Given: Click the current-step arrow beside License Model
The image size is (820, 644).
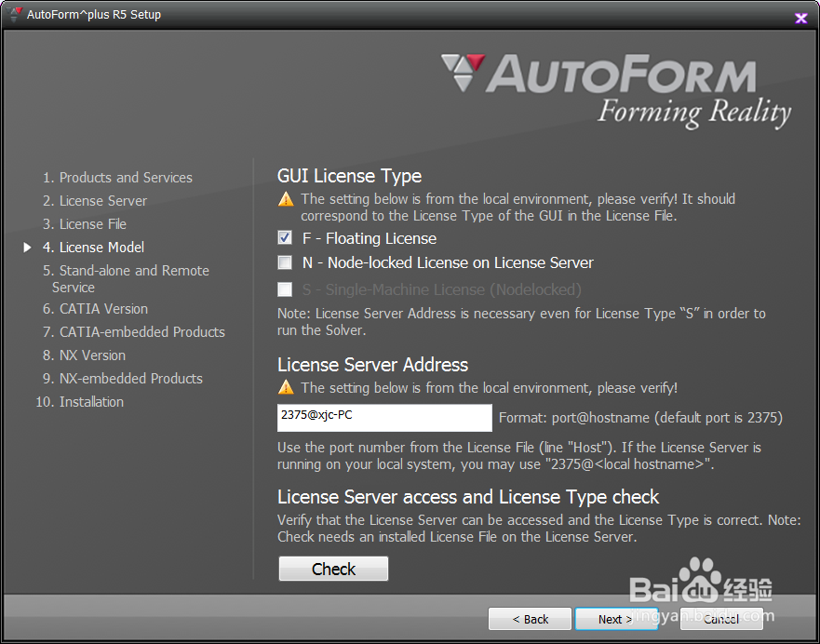Looking at the screenshot, I should coord(28,248).
